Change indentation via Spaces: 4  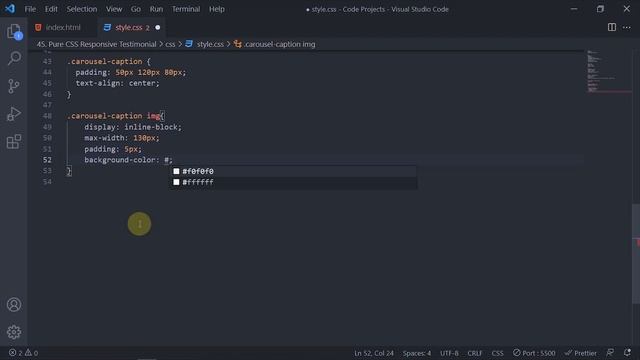417,353
